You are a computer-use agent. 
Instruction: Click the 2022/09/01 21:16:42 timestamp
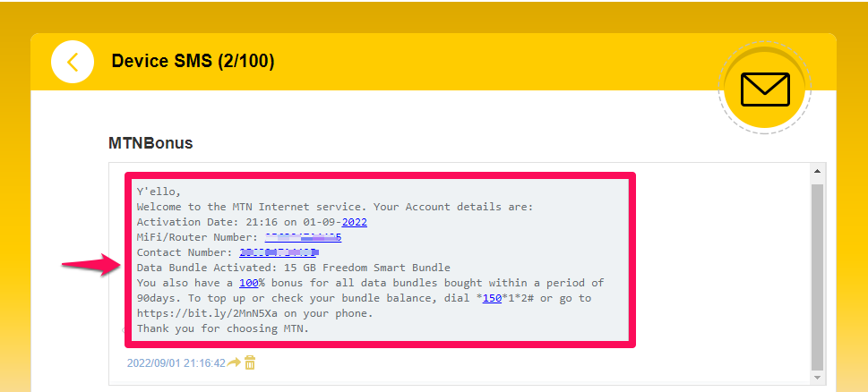176,363
